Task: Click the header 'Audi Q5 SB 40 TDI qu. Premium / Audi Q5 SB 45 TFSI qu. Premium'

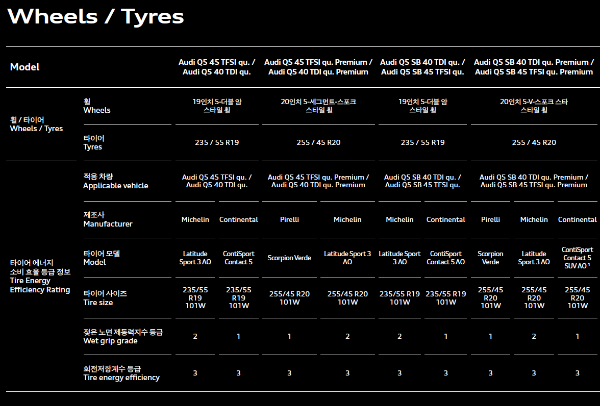Action: 534,67
